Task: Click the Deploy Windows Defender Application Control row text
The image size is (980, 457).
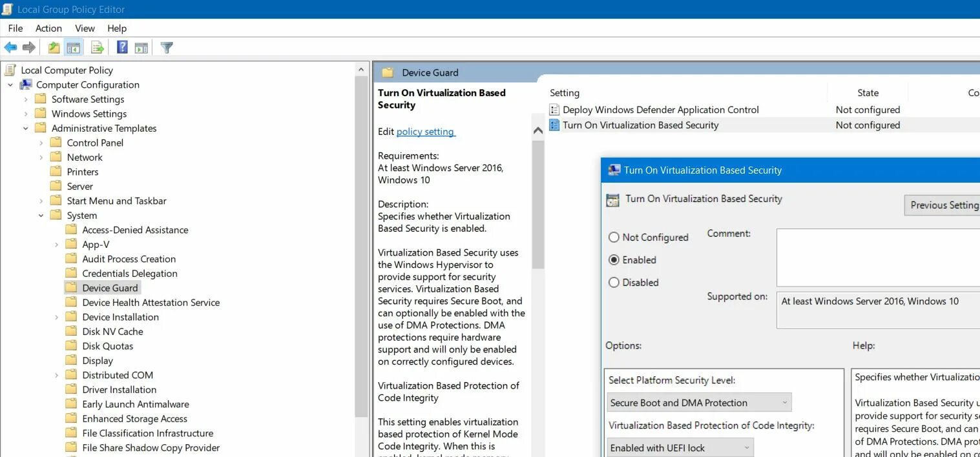Action: (661, 110)
